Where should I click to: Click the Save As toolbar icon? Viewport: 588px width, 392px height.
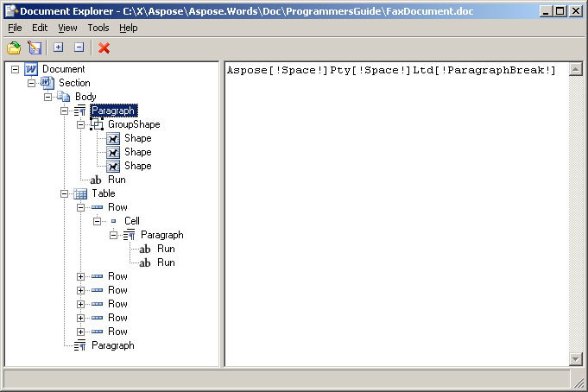pyautogui.click(x=35, y=48)
